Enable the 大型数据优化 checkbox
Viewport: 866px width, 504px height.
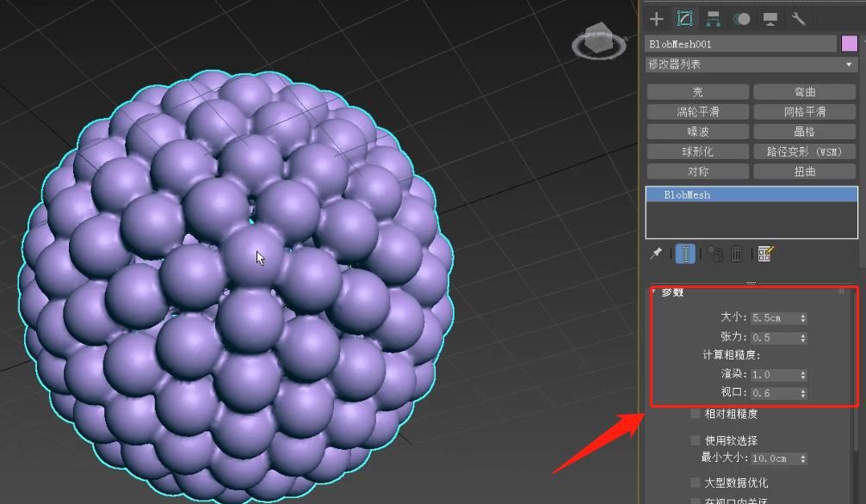click(696, 482)
